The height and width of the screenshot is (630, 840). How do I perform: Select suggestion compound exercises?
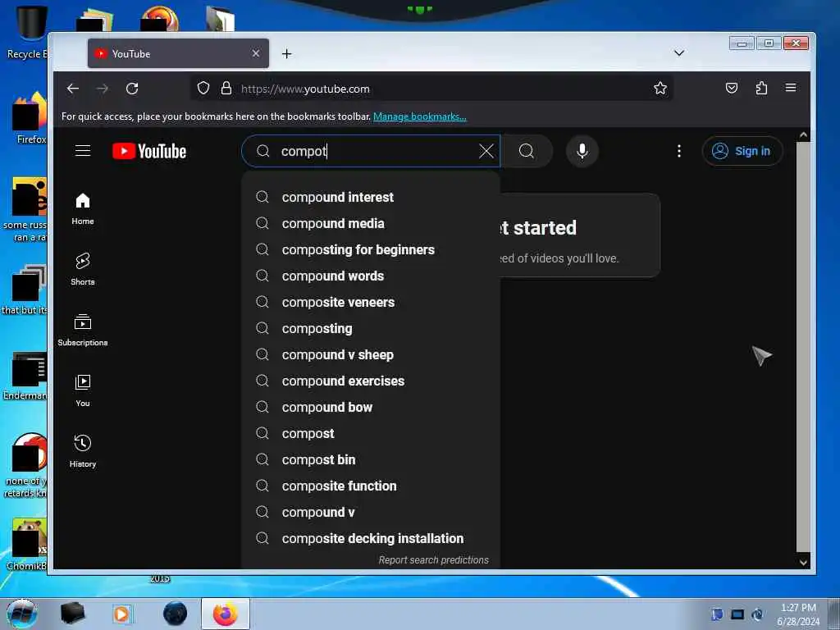tap(371, 381)
